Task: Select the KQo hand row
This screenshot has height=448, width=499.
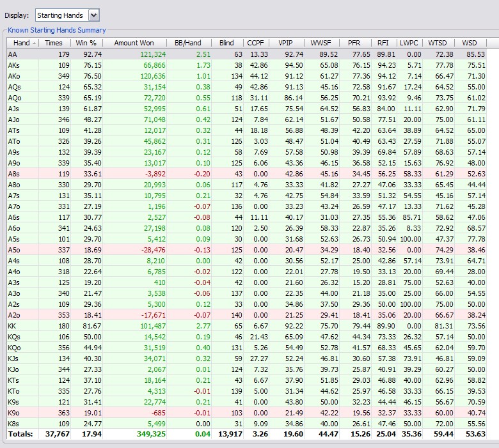Action: pyautogui.click(x=247, y=348)
